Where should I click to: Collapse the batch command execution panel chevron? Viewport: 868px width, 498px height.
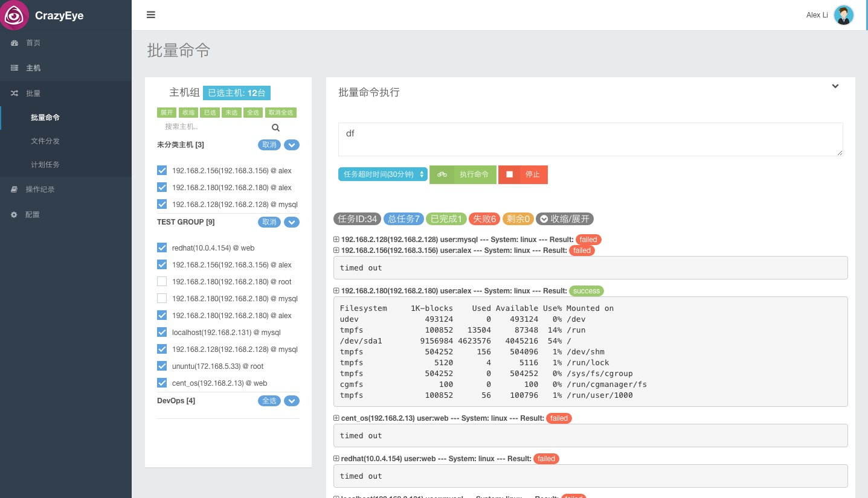coord(835,86)
